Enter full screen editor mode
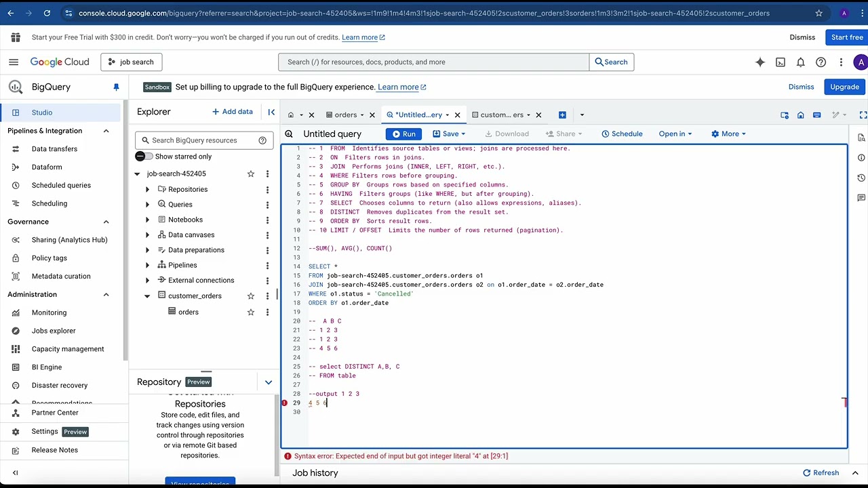Viewport: 868px width, 488px height. click(x=863, y=115)
